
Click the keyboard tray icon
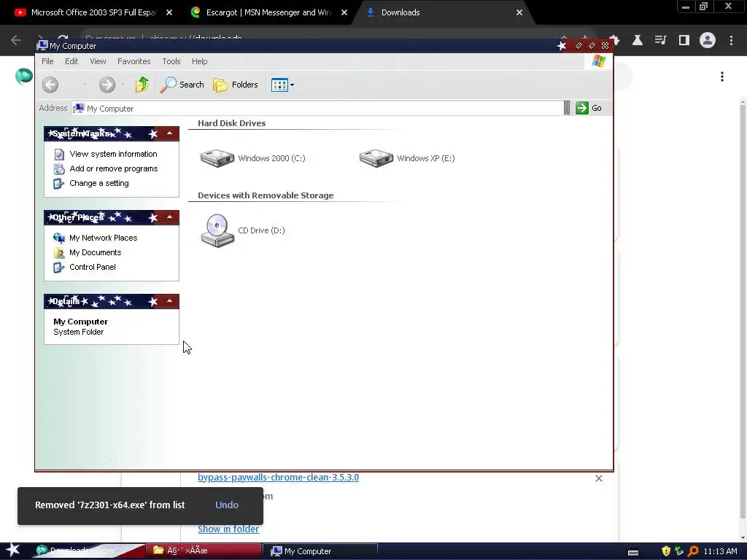tap(633, 553)
